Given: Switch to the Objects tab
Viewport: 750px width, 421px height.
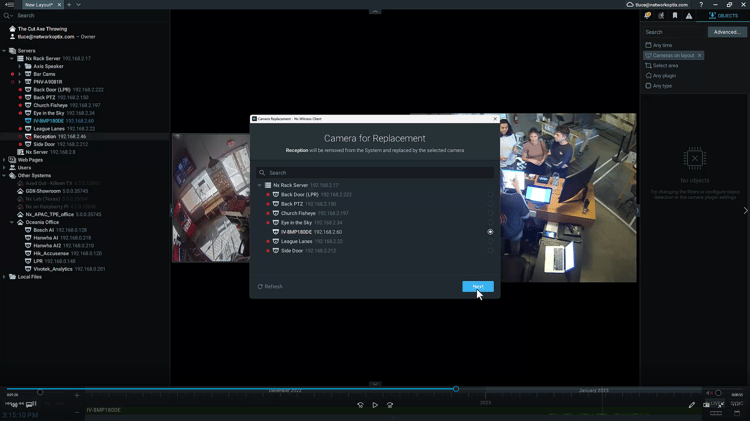Looking at the screenshot, I should click(x=723, y=16).
